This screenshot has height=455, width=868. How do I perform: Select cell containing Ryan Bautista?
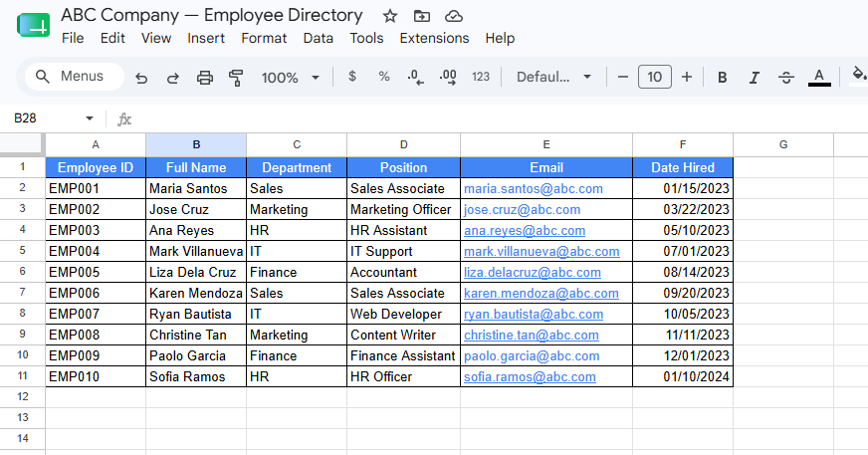196,314
